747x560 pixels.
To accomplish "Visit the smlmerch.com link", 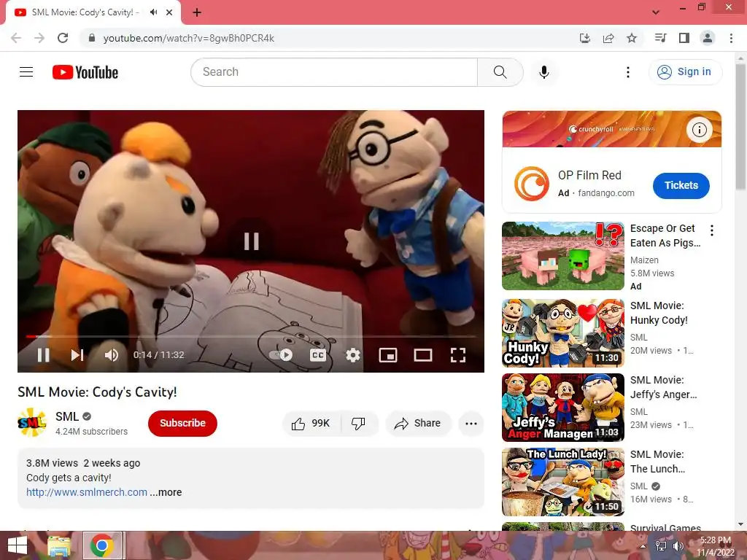I will [x=87, y=492].
